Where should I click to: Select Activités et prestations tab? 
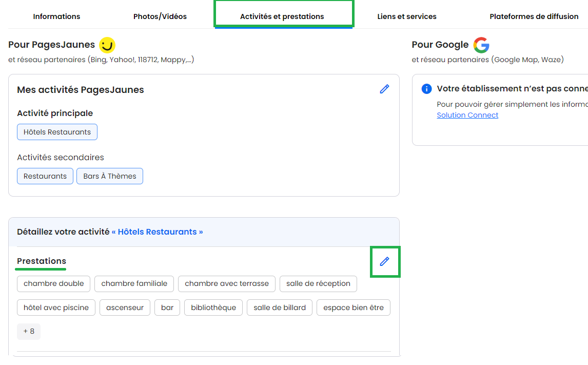(282, 16)
